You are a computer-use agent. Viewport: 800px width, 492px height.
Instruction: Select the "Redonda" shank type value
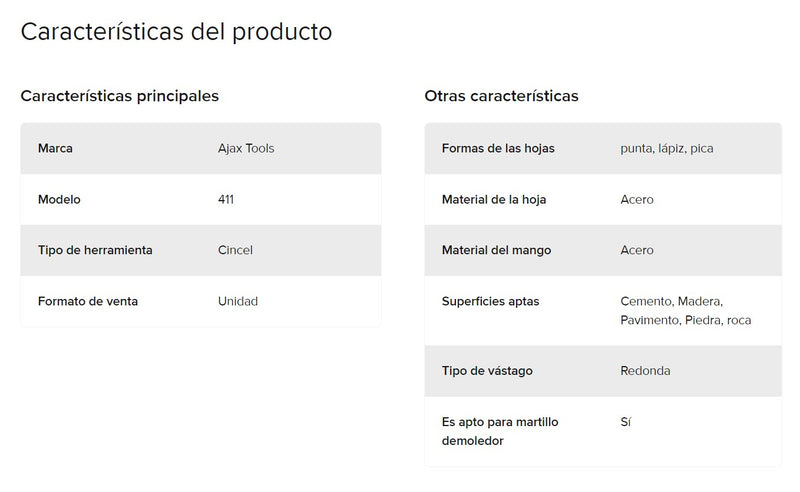(645, 371)
